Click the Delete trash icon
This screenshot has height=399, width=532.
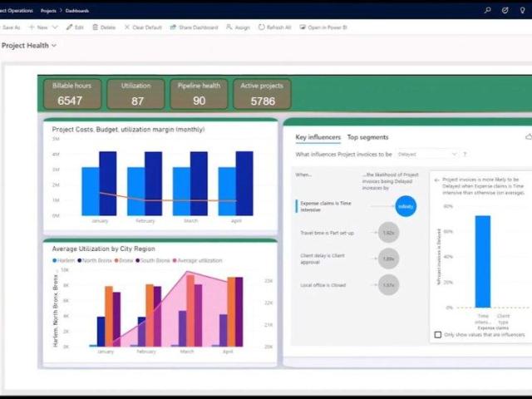tap(96, 27)
